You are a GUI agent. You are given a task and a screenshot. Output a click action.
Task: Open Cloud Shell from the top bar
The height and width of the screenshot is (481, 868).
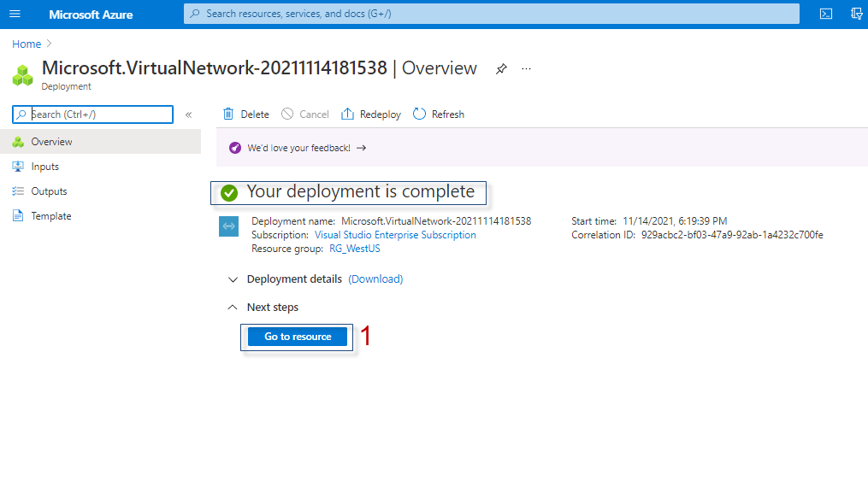tap(826, 14)
